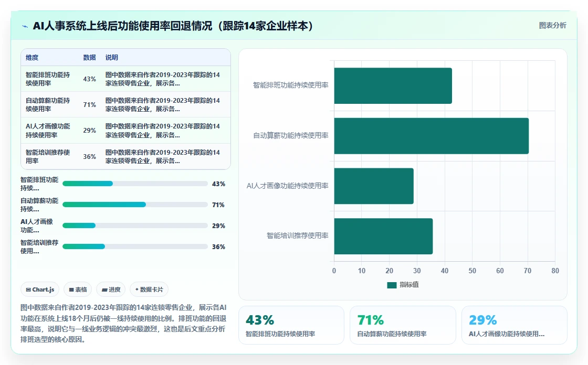Click the 图表分析 label in the header

[552, 26]
